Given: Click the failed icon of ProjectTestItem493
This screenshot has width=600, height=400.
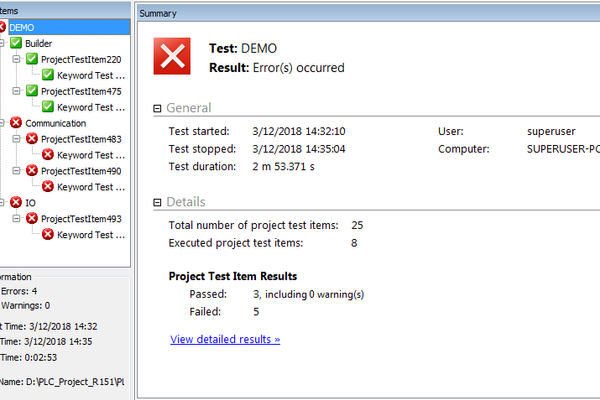Looking at the screenshot, I should point(32,218).
